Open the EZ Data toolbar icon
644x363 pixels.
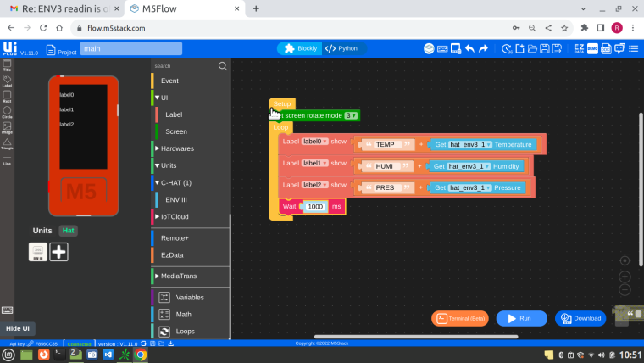[579, 48]
